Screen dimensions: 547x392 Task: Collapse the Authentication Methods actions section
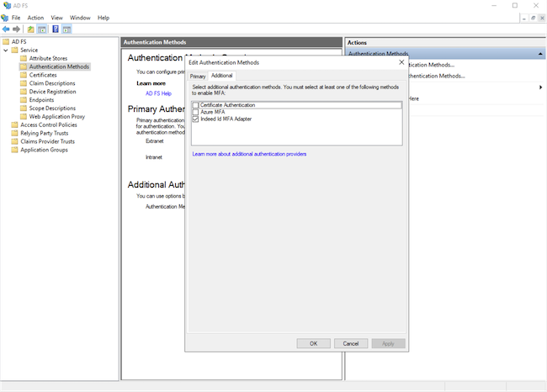540,54
